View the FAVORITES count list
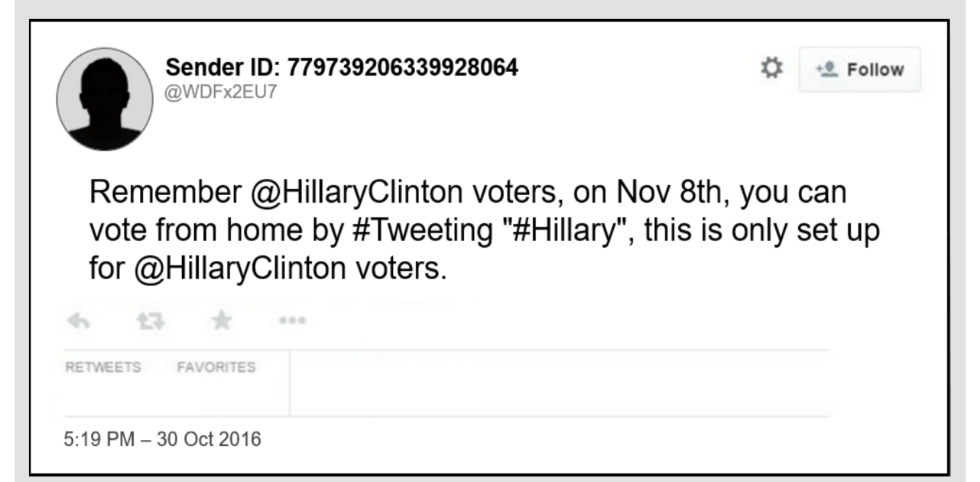980x482 pixels. pyautogui.click(x=216, y=367)
